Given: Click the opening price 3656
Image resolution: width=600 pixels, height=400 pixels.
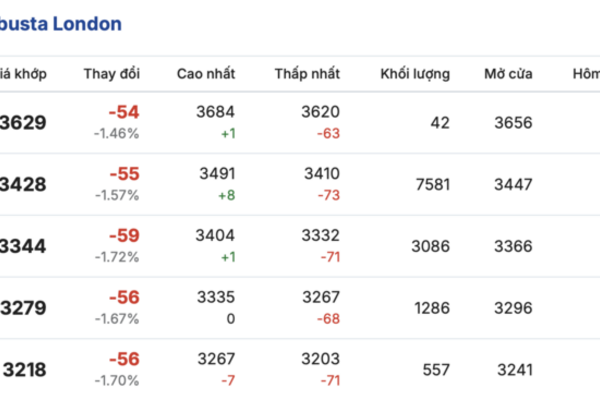Looking at the screenshot, I should pyautogui.click(x=513, y=123).
